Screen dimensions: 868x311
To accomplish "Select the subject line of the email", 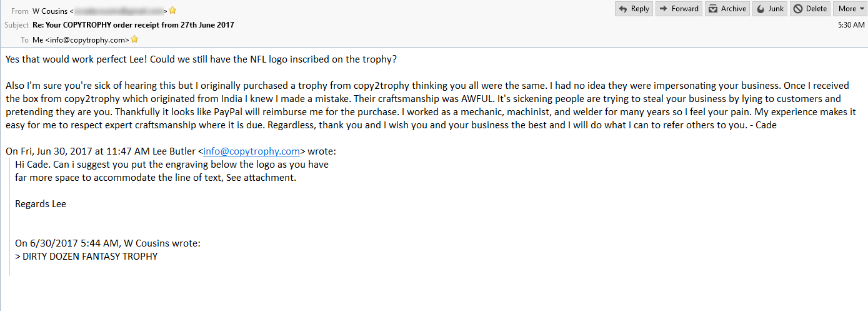I will tap(133, 25).
